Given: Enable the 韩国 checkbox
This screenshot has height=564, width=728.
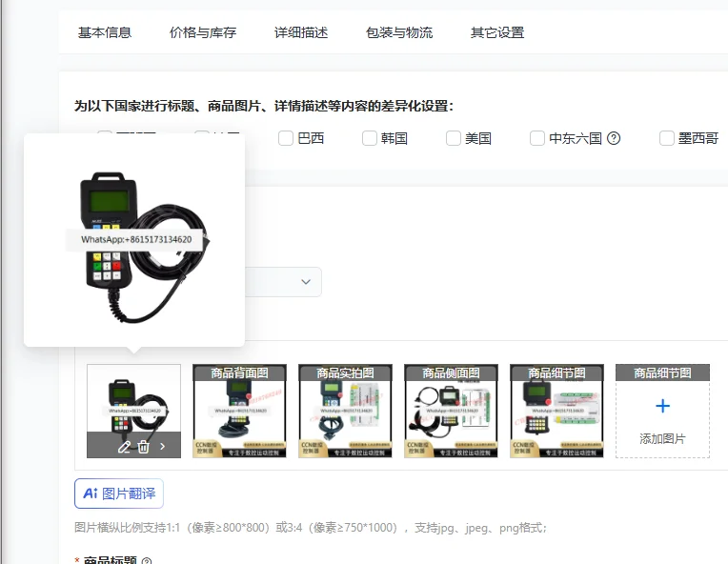Looking at the screenshot, I should coord(370,138).
